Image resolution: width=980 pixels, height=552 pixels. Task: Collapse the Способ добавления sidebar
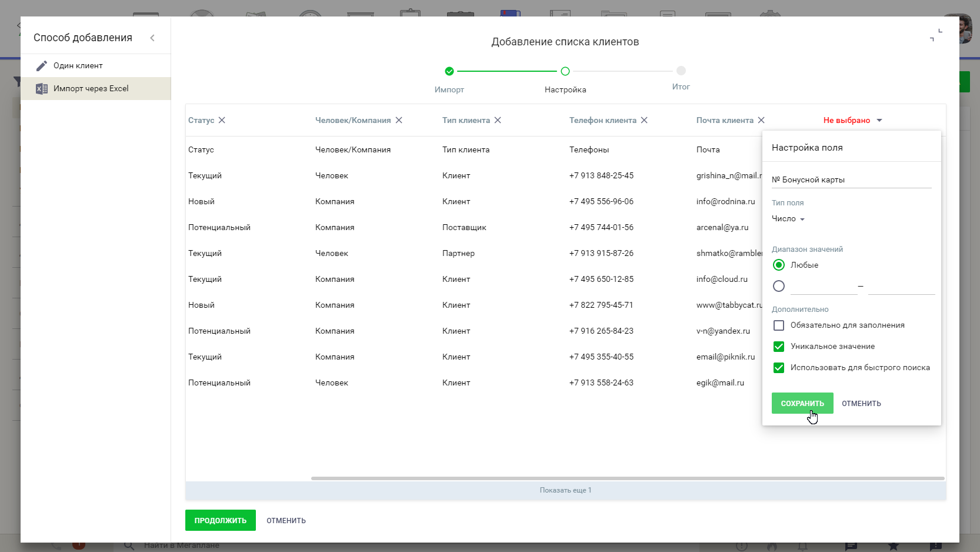tap(152, 38)
